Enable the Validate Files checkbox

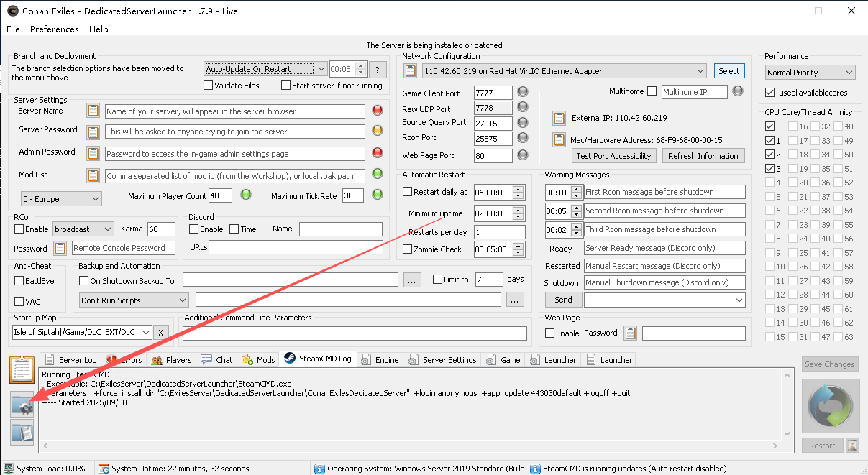209,86
